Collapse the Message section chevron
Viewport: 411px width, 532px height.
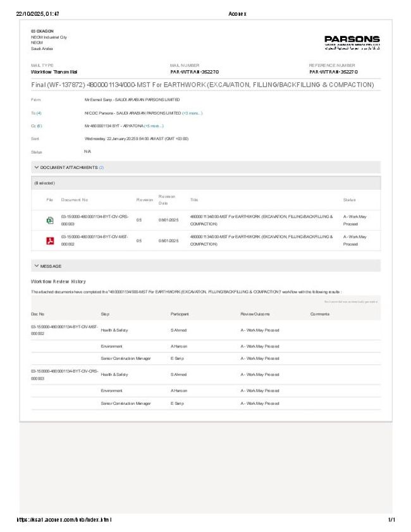pyautogui.click(x=37, y=266)
